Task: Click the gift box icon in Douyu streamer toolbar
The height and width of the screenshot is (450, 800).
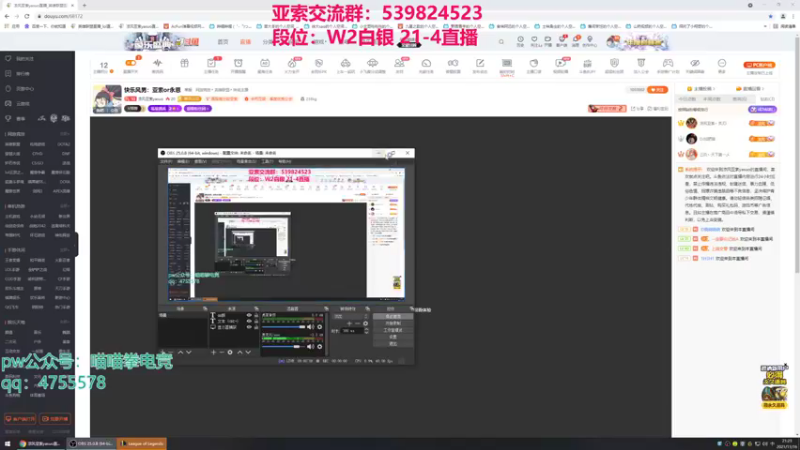Action: pos(184,63)
